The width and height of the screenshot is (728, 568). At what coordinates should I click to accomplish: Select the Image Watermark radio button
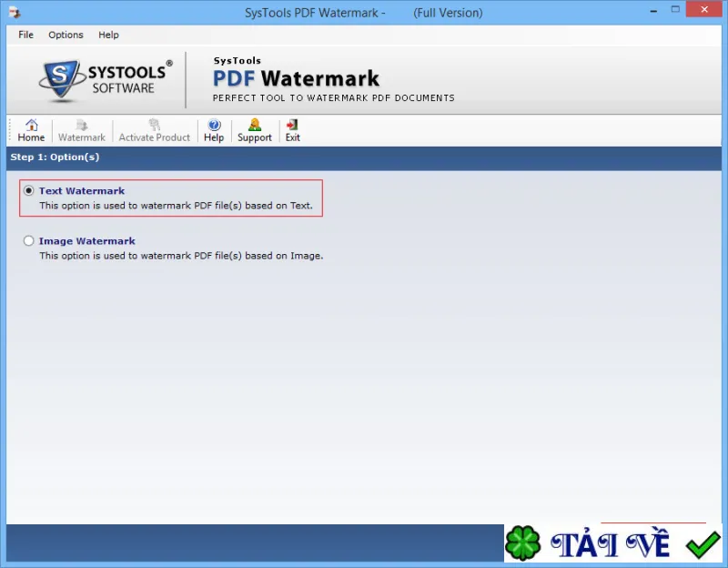pyautogui.click(x=29, y=240)
